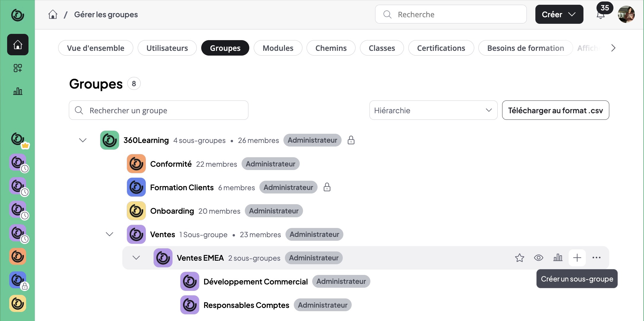Image resolution: width=644 pixels, height=321 pixels.
Task: Click the Formation Clients group's blue icon
Action: pos(136,187)
